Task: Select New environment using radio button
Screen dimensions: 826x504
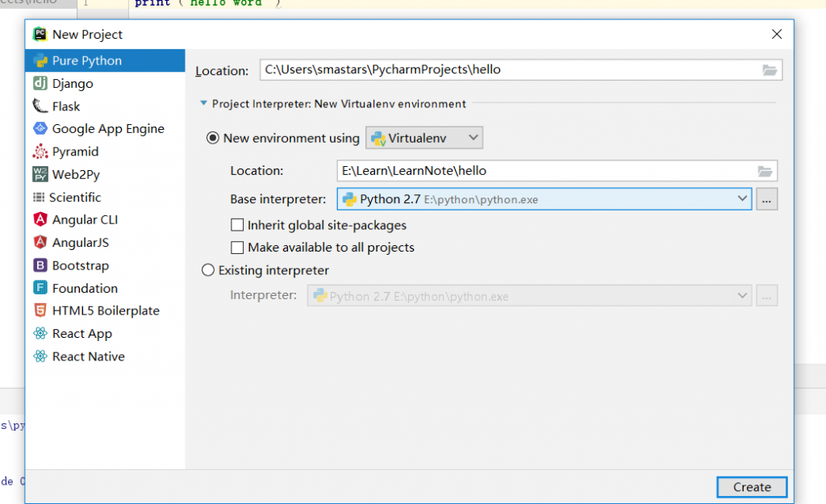Action: pos(213,138)
